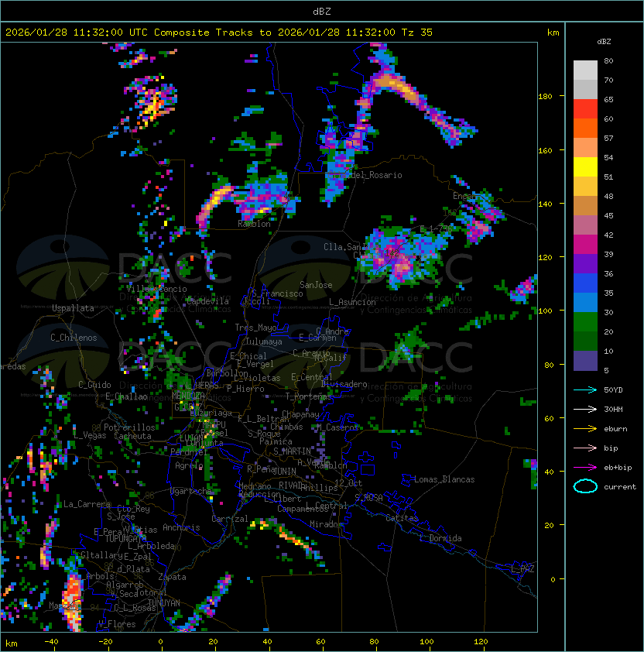Click the '12_Oct' map label
The image size is (644, 652).
(348, 483)
